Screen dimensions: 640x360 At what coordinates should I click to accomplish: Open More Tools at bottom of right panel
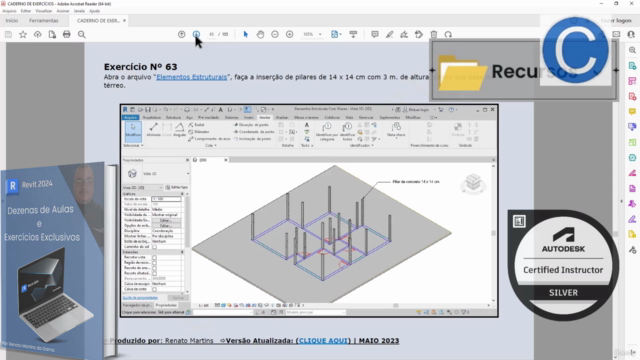tap(632, 250)
